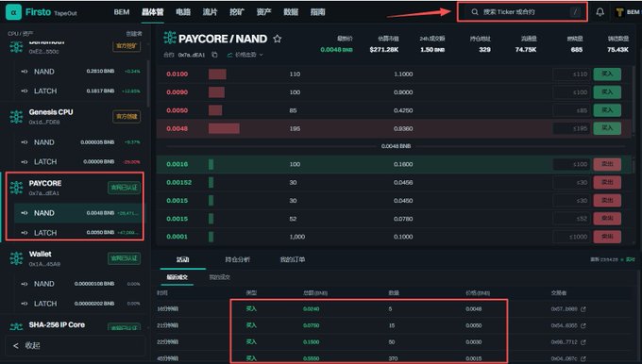Screen dimensions: 642x364
Task: Click gate icon beside Wallet NAND
Action: point(25,284)
